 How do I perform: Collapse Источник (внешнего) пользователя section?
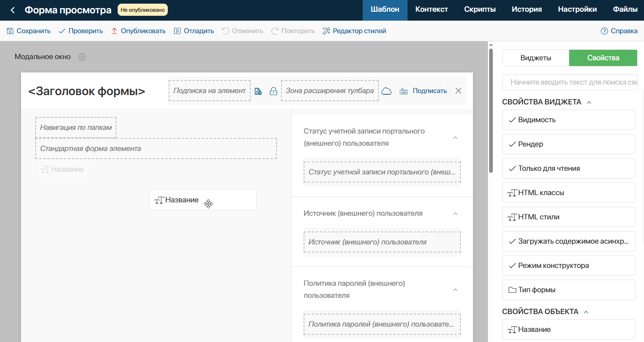(455, 214)
